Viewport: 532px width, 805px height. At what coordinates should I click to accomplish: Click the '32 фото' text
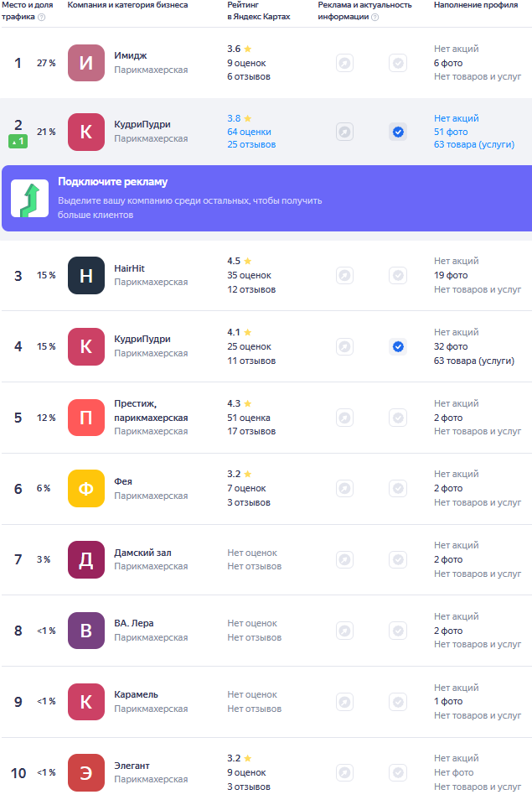click(x=451, y=346)
